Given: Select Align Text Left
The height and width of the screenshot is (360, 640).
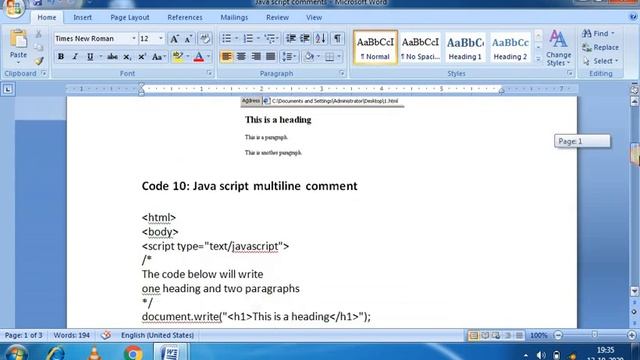Looking at the screenshot, I should pyautogui.click(x=227, y=56).
